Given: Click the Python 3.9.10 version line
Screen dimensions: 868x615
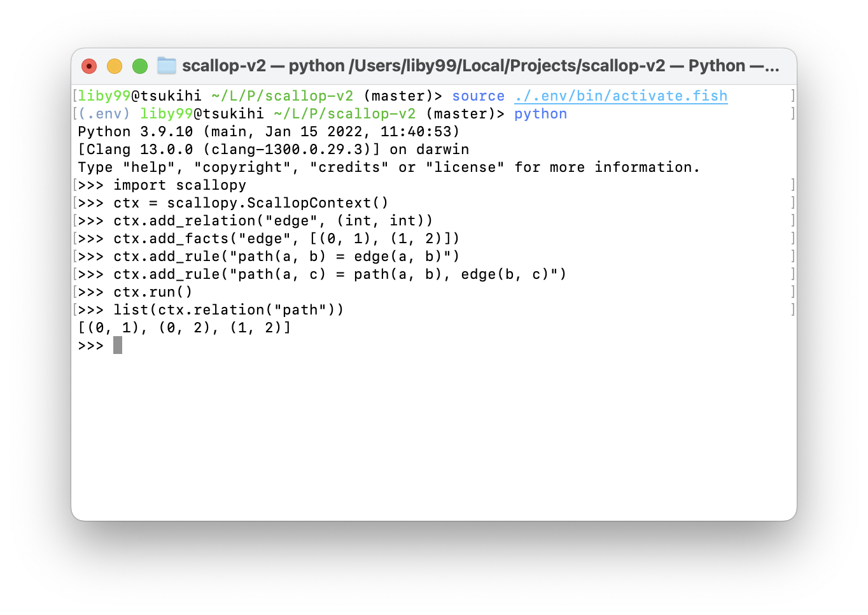Looking at the screenshot, I should coord(269,132).
